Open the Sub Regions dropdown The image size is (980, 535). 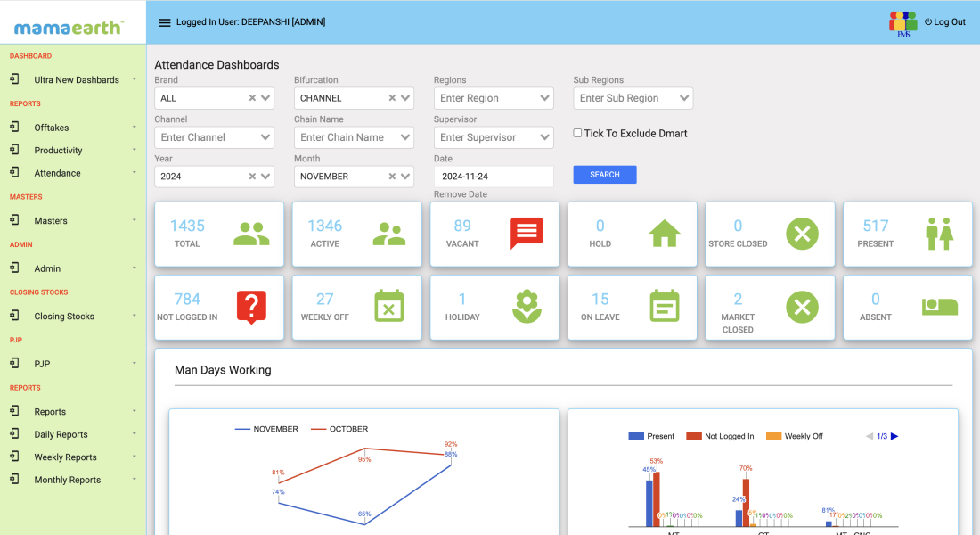[633, 98]
